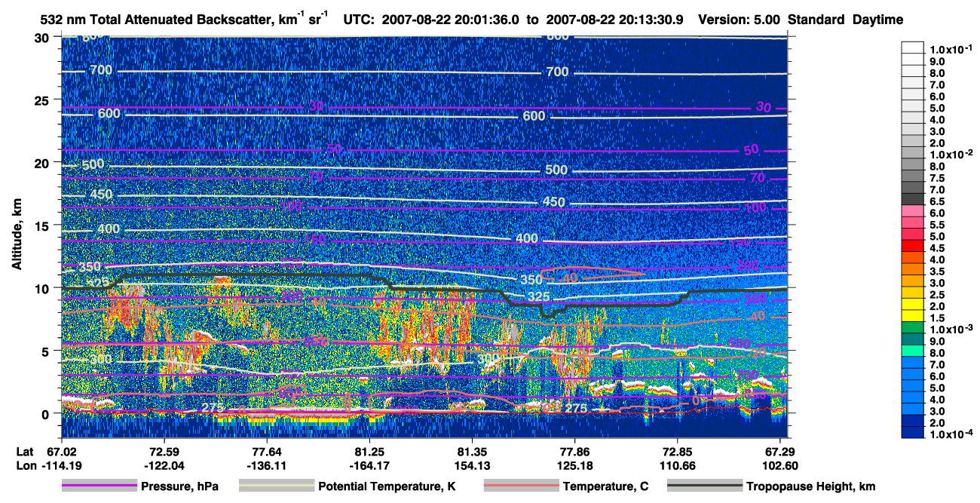Click latitude value 72.85

[x=677, y=451]
